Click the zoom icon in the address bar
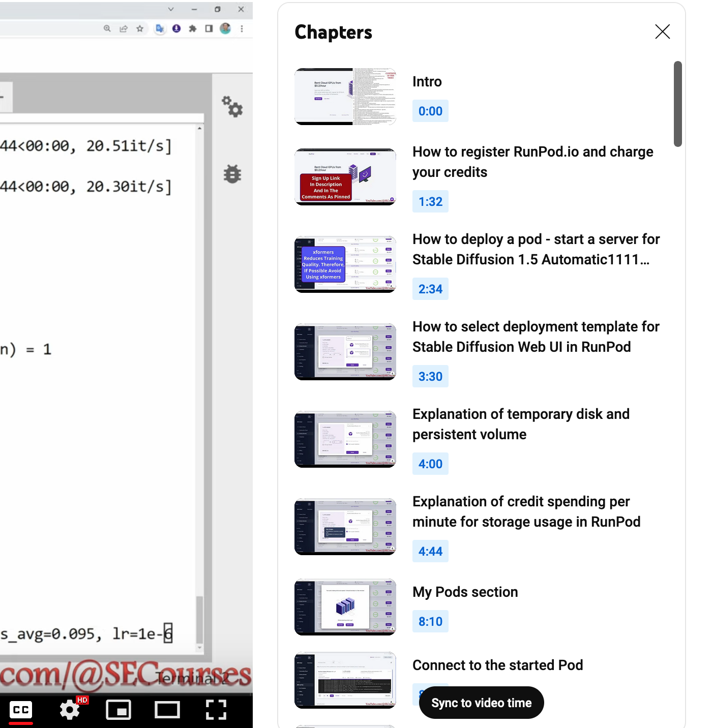This screenshot has height=728, width=712. click(x=107, y=29)
